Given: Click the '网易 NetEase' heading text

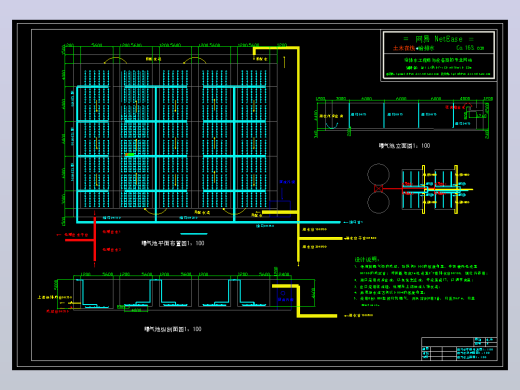Looking at the screenshot, I should coord(439,39).
